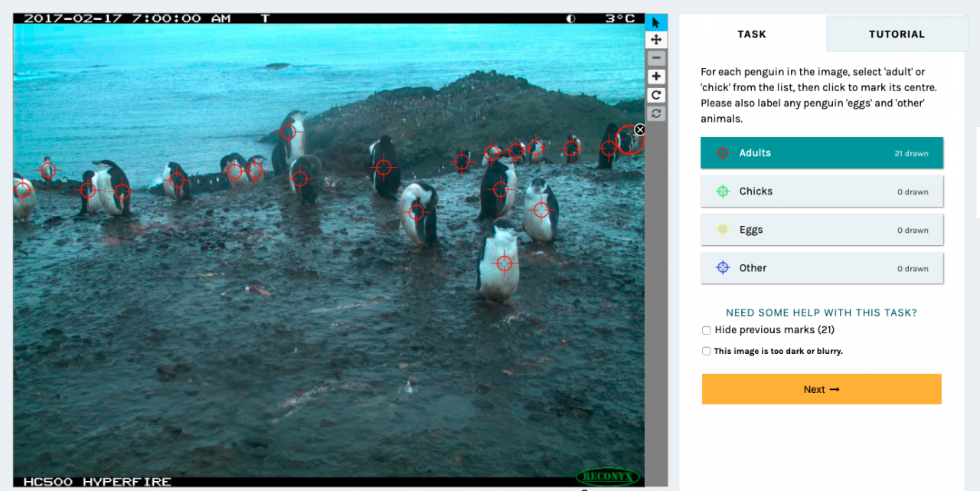Choose the Eggs marking tool

pos(822,230)
